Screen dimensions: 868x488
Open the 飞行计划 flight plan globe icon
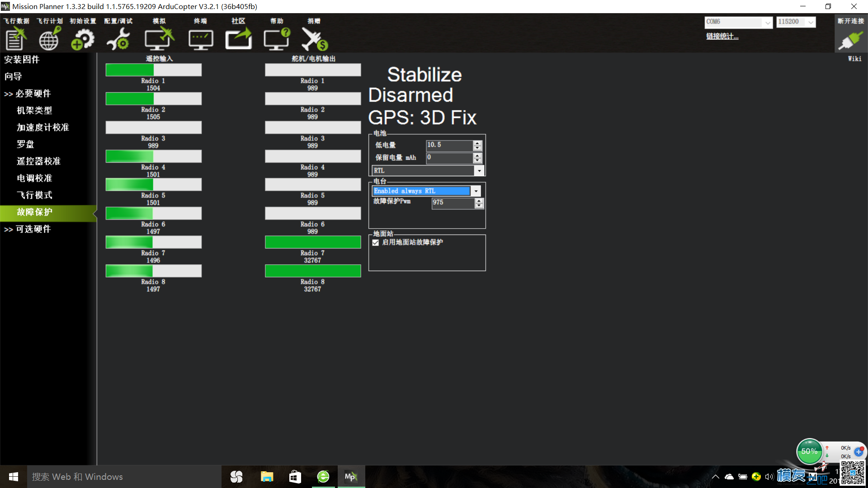(49, 38)
